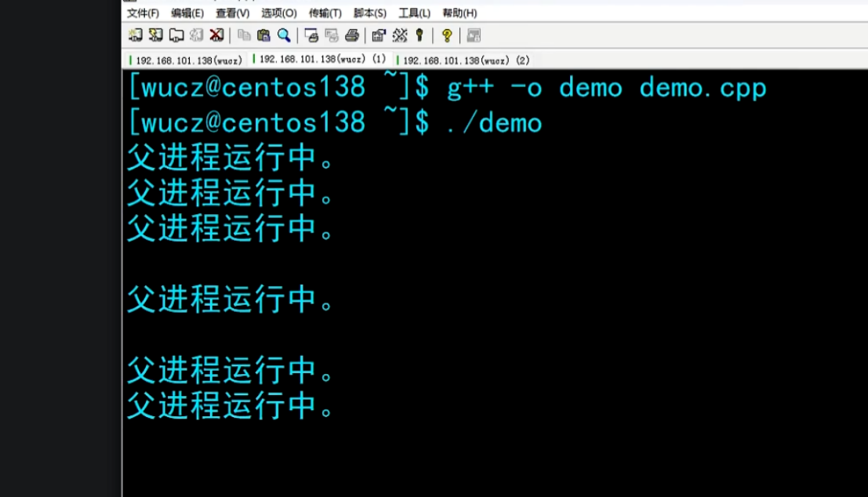
Task: Click the Paste clipboard icon
Action: 263,35
